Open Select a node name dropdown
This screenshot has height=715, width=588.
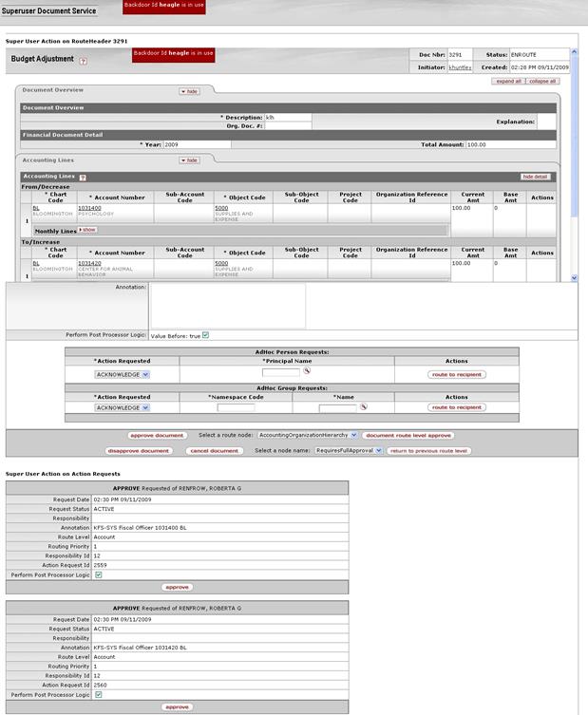point(349,450)
